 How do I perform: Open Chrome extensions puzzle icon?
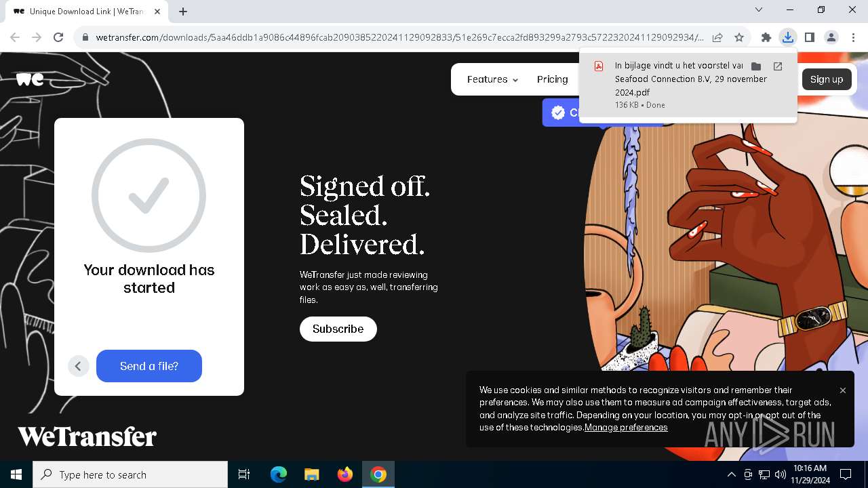point(766,37)
